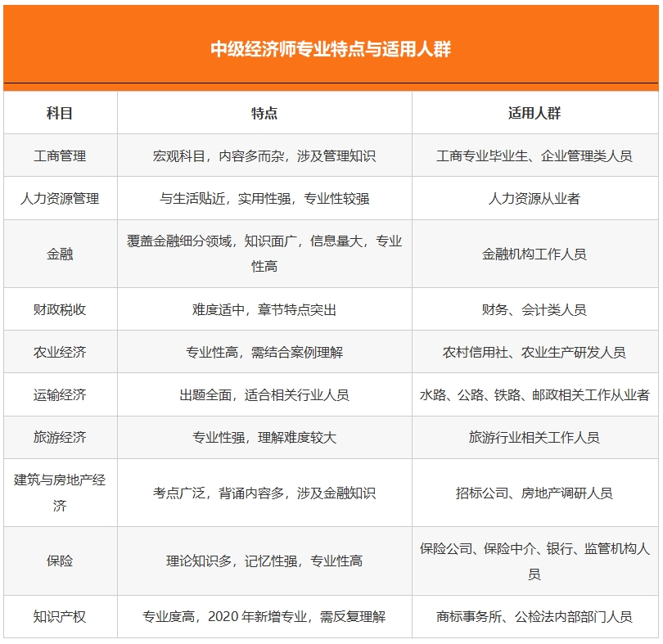Click 专业度高，2020年新增专业 cell
Image resolution: width=663 pixels, height=644 pixels.
pyautogui.click(x=264, y=617)
